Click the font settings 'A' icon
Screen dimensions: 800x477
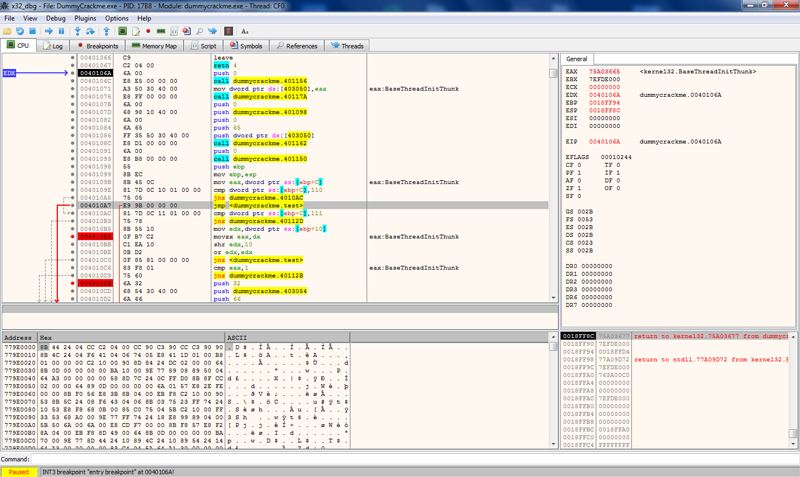coord(244,31)
